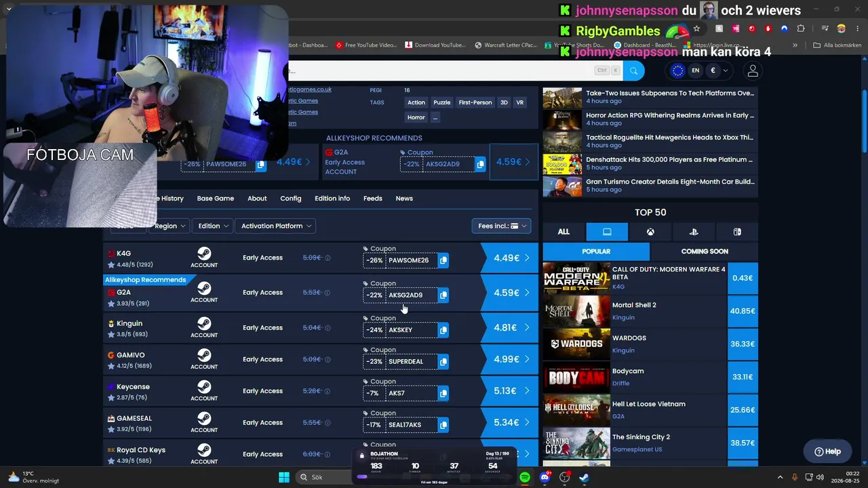Copy the PAWSOME26 coupon in K4G row
The image size is (868, 488).
point(443,260)
